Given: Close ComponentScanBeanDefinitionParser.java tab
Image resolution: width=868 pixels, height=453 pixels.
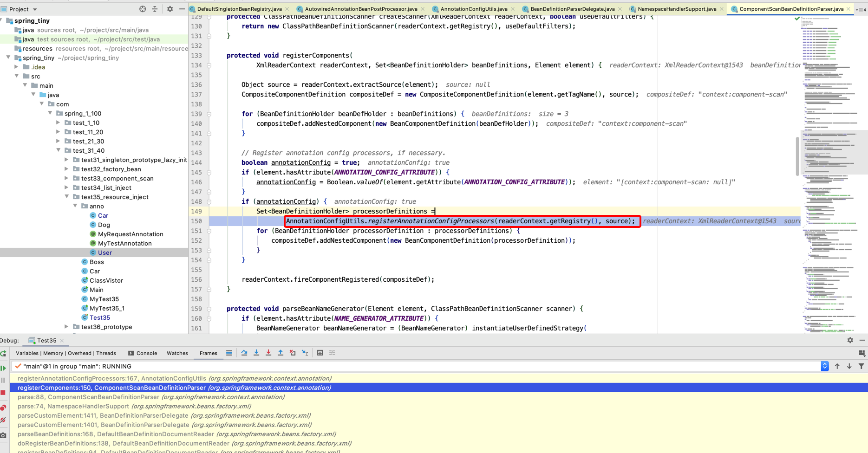Looking at the screenshot, I should click(x=848, y=9).
